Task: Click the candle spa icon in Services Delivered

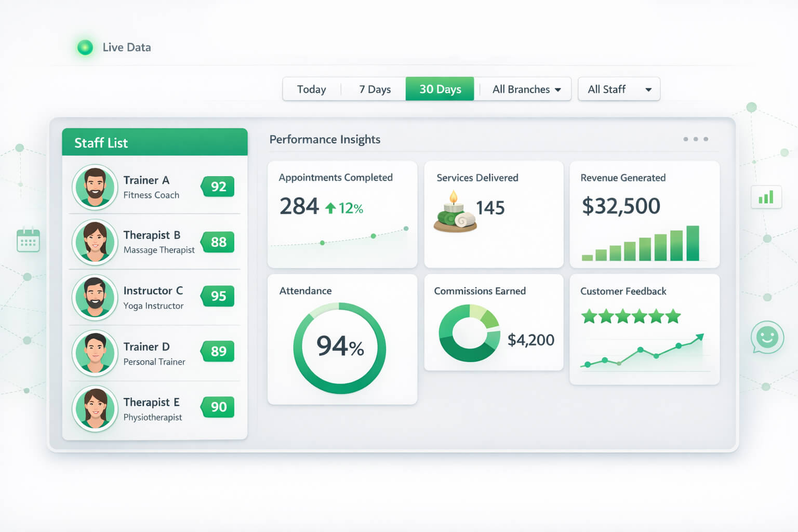Action: [455, 212]
